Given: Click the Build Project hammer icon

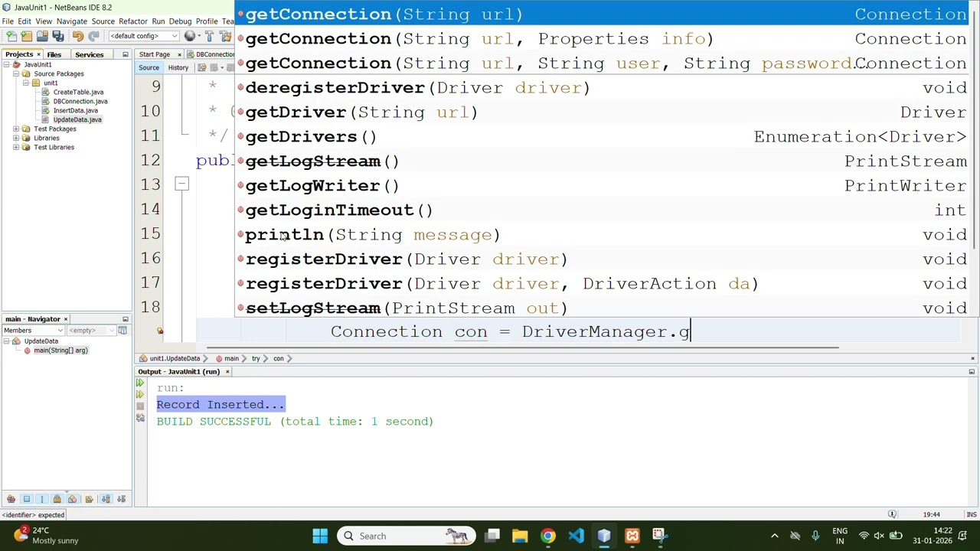Looking at the screenshot, I should coord(210,36).
